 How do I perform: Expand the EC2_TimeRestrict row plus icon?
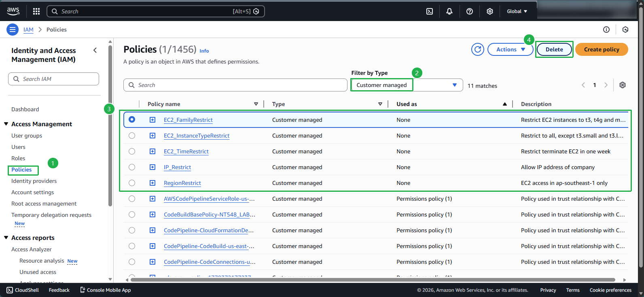[x=153, y=151]
